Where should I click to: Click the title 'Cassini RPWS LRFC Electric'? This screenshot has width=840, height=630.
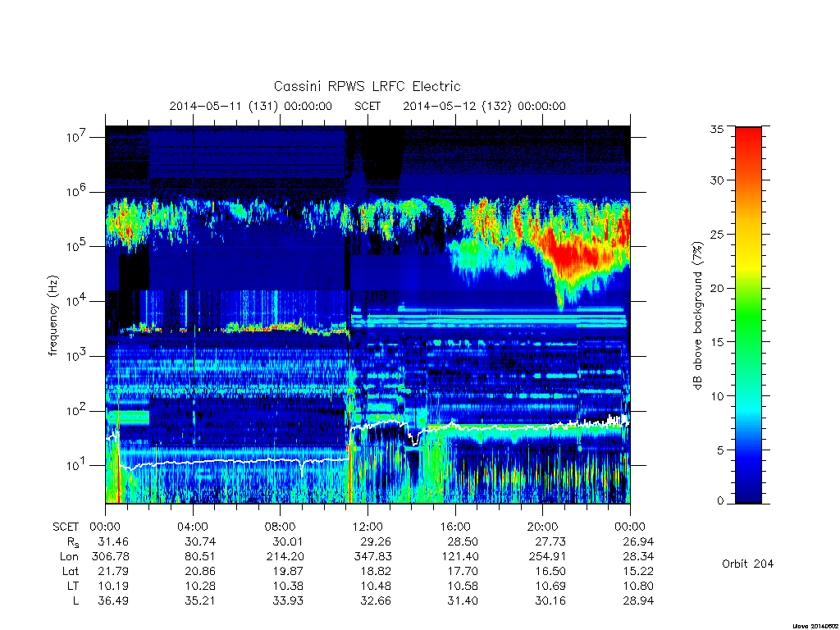pyautogui.click(x=367, y=86)
